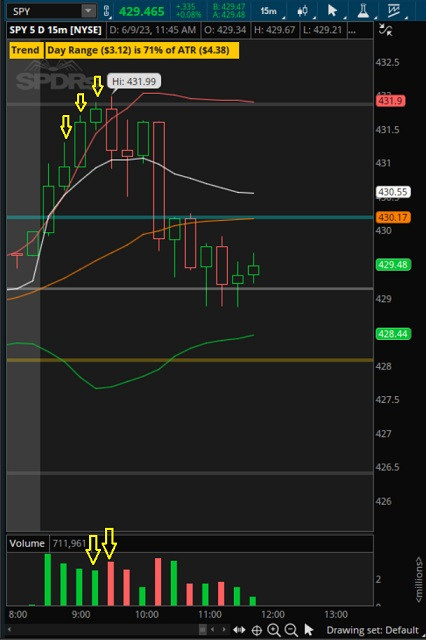The width and height of the screenshot is (426, 640).
Task: Select the pointer drawing tool in the top toolbar
Action: click(x=333, y=11)
